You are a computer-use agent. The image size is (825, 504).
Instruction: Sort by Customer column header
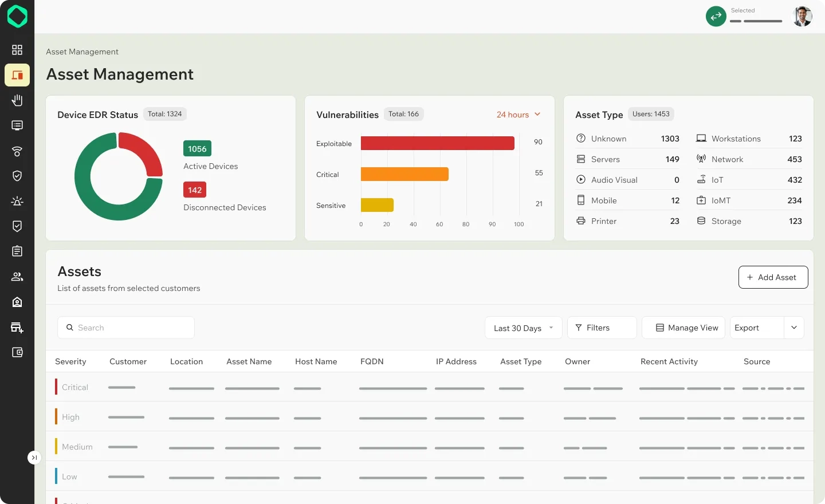coord(128,361)
